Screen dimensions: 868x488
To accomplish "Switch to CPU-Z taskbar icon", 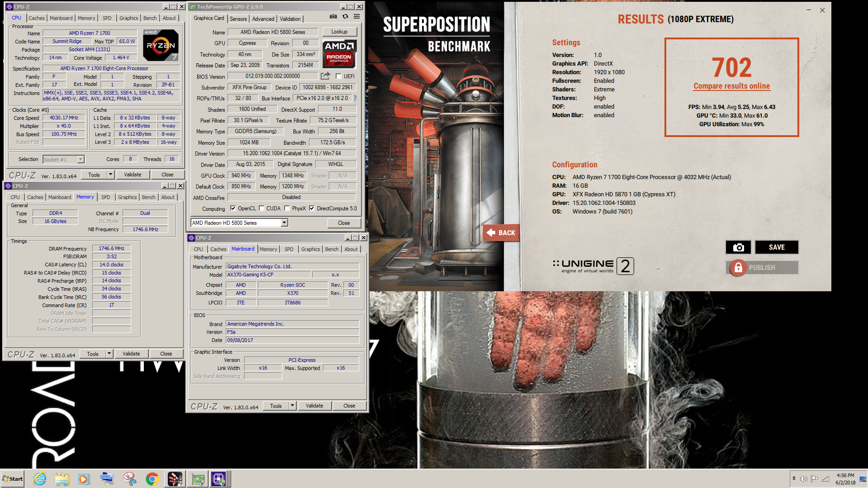I will [x=219, y=479].
